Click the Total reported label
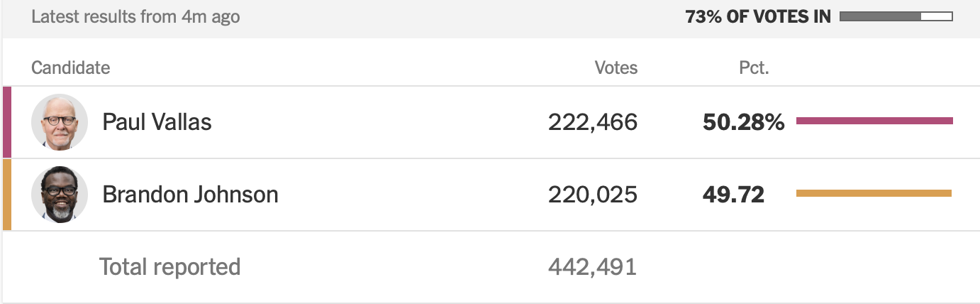This screenshot has height=304, width=980. pyautogui.click(x=169, y=267)
